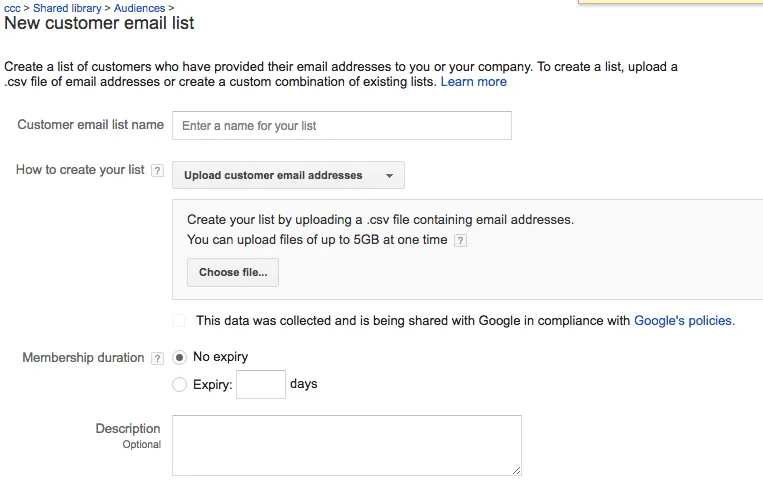This screenshot has width=763, height=500.
Task: Click the help icon beside 'How to create your list'
Action: pyautogui.click(x=157, y=171)
